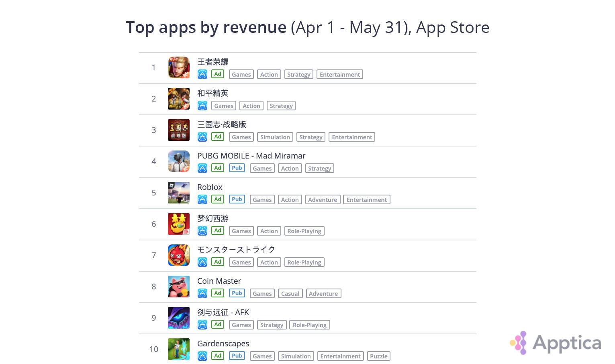Select Puzzle tag on Gardenscapes row
This screenshot has height=364, width=615.
pyautogui.click(x=378, y=356)
